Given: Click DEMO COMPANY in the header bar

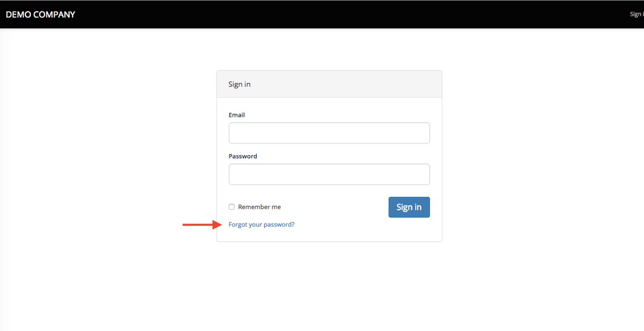Looking at the screenshot, I should pos(40,14).
